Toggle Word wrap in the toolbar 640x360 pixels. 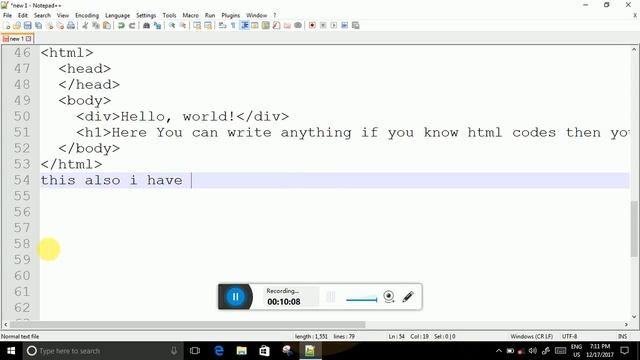[x=222, y=25]
